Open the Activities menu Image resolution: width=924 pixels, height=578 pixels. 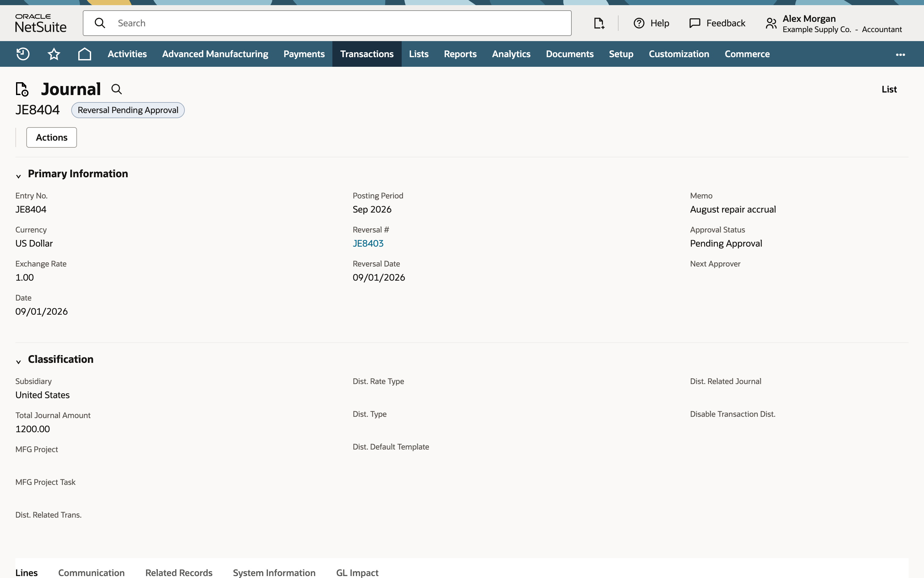[127, 54]
